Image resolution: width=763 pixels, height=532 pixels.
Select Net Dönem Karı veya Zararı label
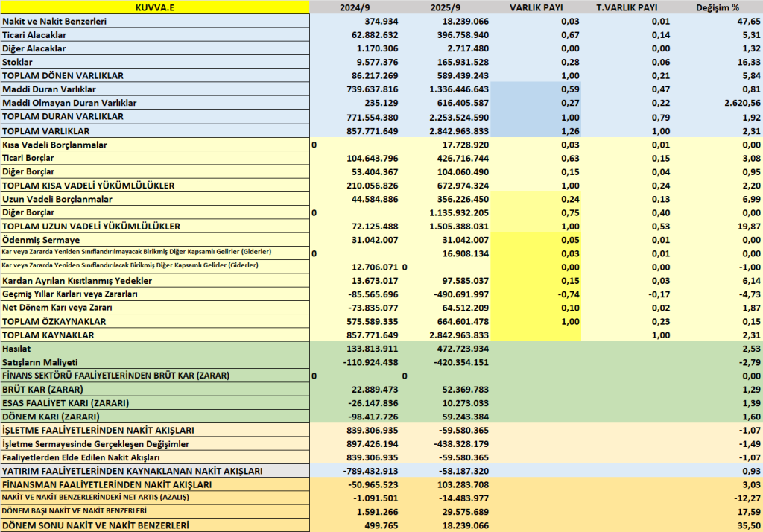click(x=57, y=308)
